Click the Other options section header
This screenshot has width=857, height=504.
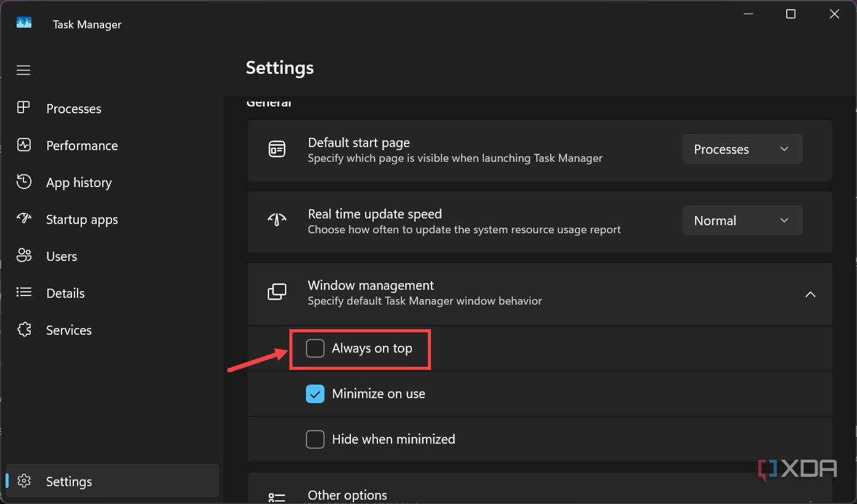pos(347,495)
